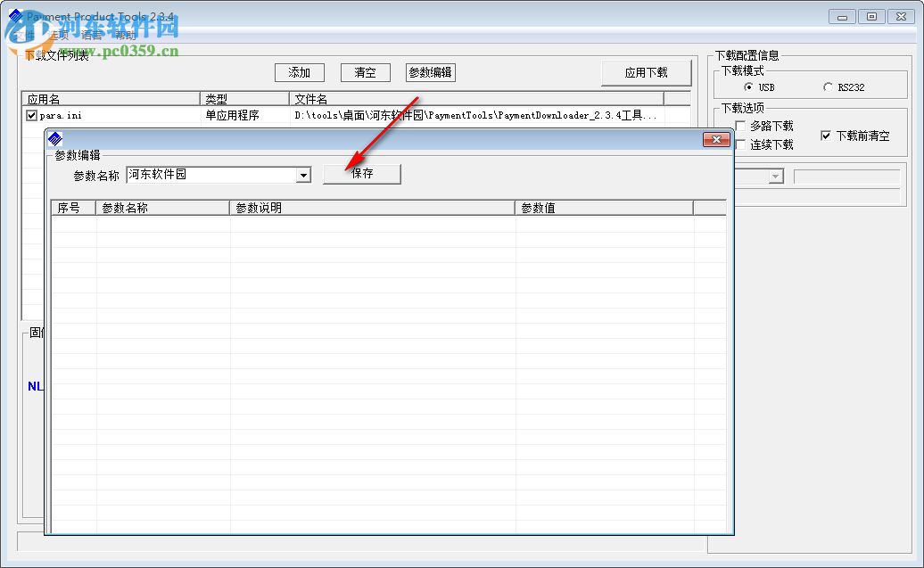The image size is (924, 568).
Task: Open the 参数名称 dropdown in the dialog
Action: 305,175
